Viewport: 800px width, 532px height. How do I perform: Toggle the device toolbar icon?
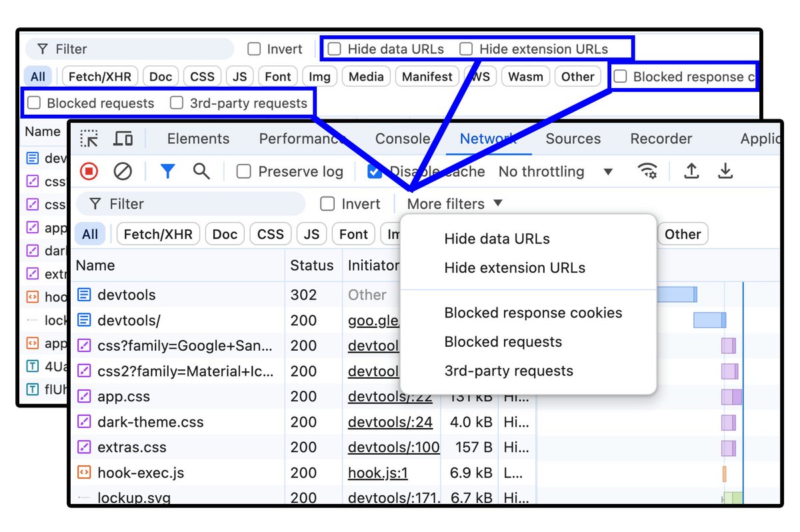tap(122, 139)
